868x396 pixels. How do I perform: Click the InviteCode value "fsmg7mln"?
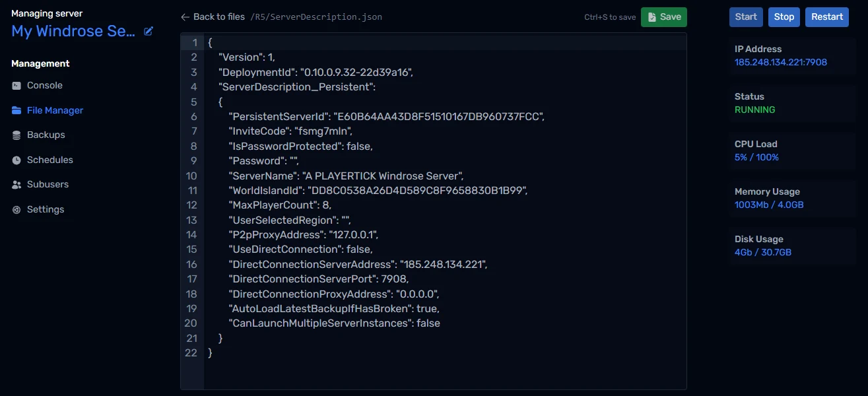pos(323,131)
